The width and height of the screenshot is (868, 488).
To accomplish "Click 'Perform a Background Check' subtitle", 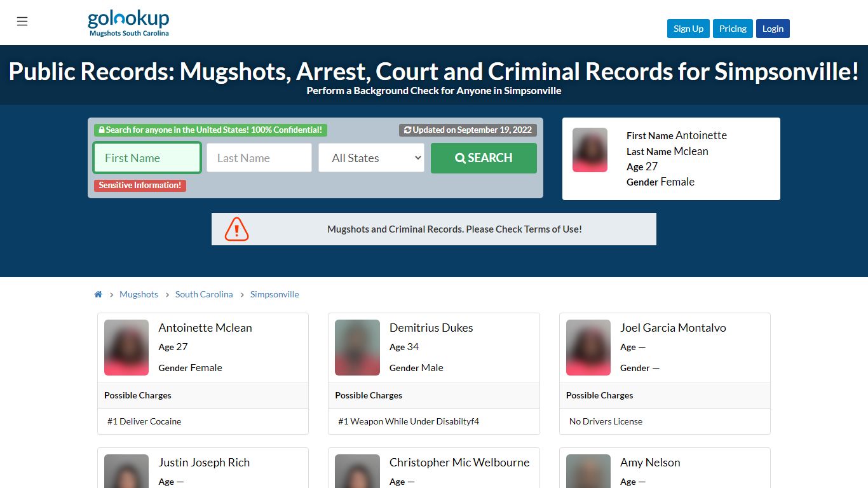I will click(x=434, y=91).
